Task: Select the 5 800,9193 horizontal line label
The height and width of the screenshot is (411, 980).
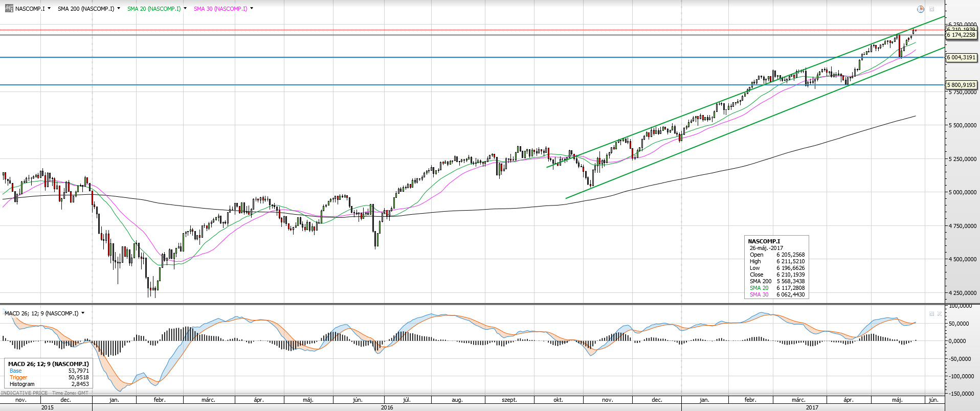Action: [961, 85]
